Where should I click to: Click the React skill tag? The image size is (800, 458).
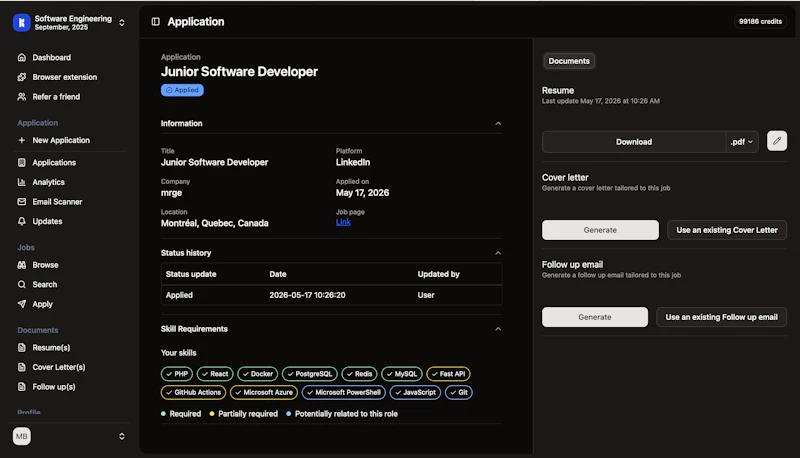tap(215, 374)
